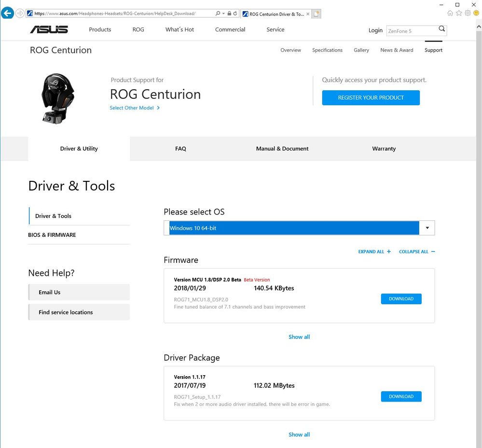
Task: Click the smiley feedback icon
Action: click(476, 13)
